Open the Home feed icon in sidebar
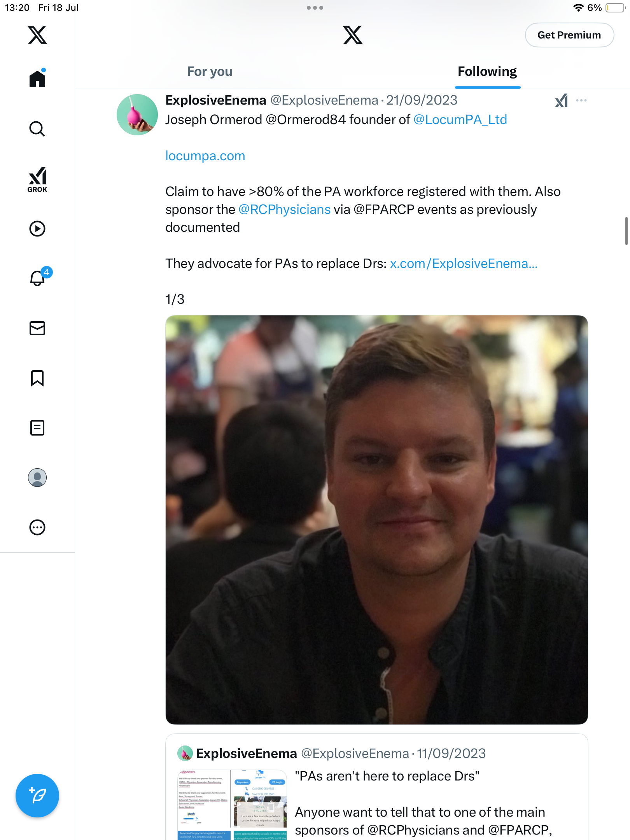 [x=37, y=78]
